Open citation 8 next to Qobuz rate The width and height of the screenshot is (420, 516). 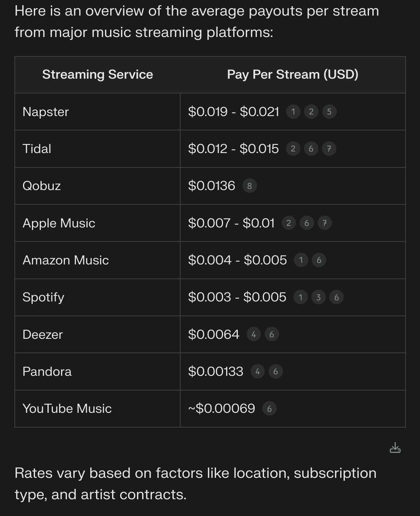point(250,186)
